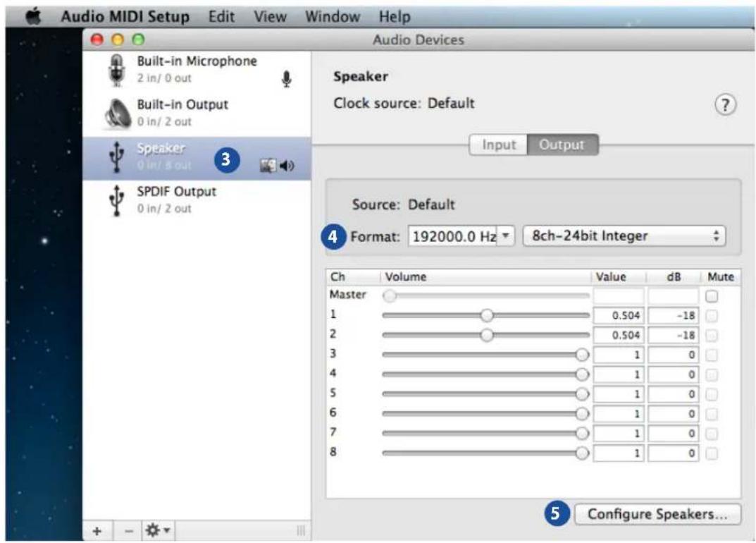Click the USB icon of Speaker device

116,157
